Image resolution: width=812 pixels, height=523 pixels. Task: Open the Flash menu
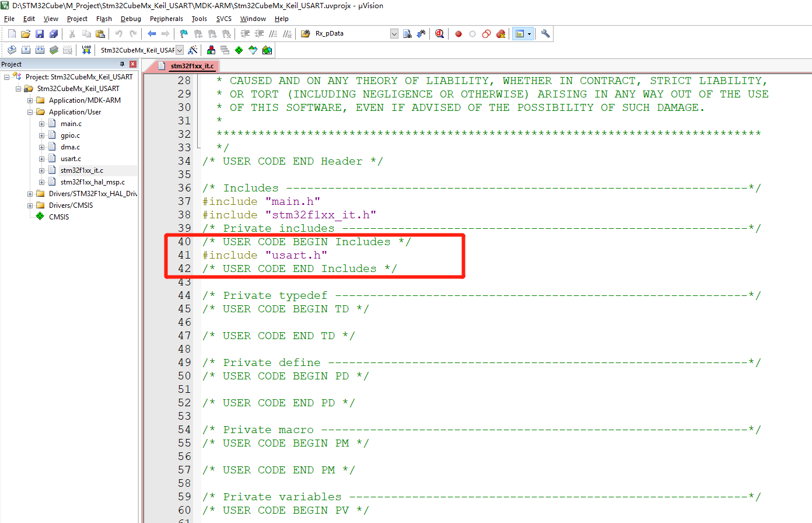(x=104, y=19)
